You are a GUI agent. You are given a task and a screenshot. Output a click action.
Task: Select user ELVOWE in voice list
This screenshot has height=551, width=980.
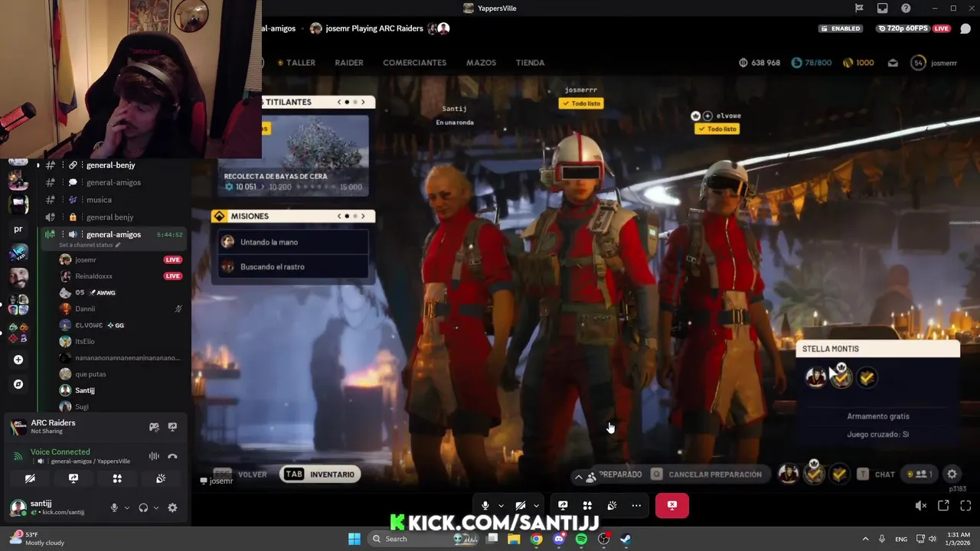[x=89, y=325]
